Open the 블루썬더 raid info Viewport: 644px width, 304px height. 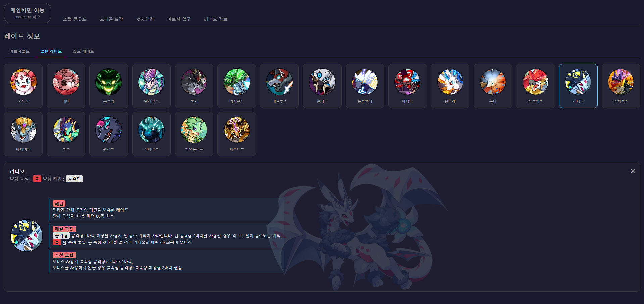point(365,86)
